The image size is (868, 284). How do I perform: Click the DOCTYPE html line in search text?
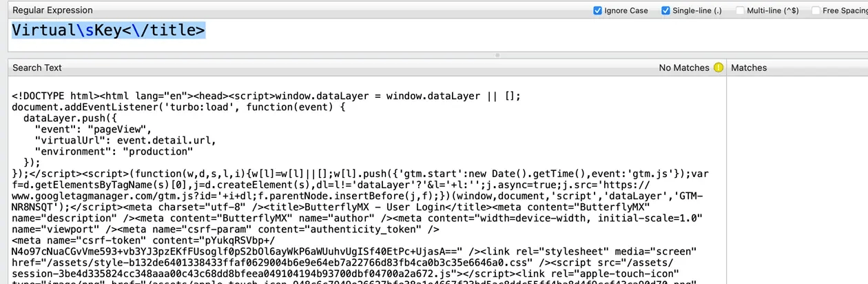coord(62,95)
